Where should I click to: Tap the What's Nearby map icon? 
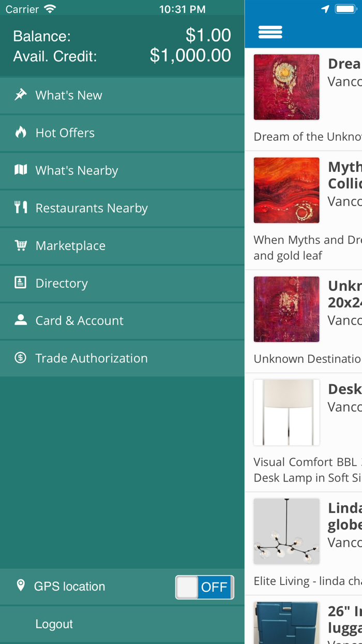pyautogui.click(x=21, y=170)
